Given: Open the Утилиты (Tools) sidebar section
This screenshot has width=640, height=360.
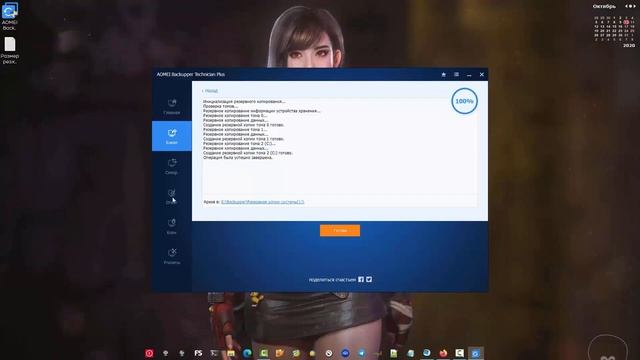Looking at the screenshot, I should point(171,256).
